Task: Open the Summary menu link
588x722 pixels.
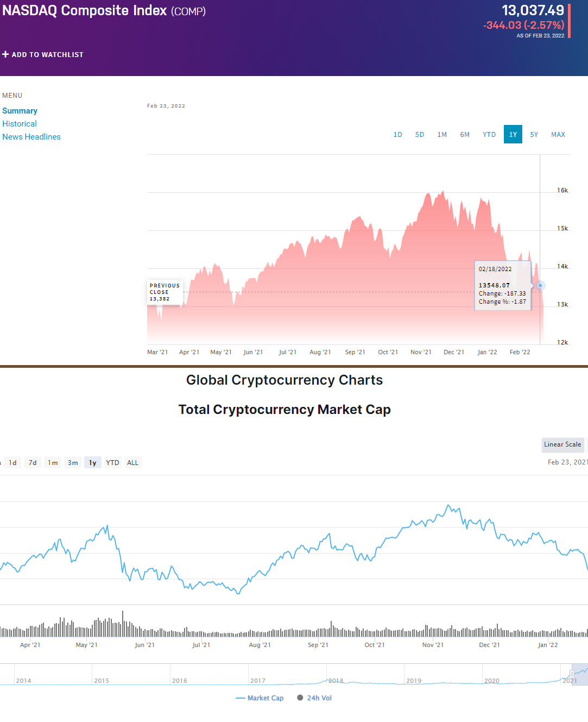Action: coord(20,111)
